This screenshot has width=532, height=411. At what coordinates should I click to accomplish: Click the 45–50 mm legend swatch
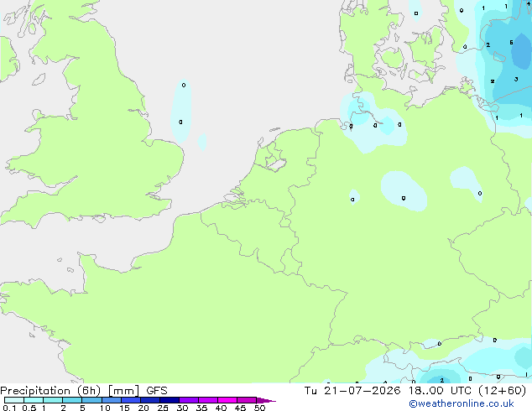[x=247, y=400]
